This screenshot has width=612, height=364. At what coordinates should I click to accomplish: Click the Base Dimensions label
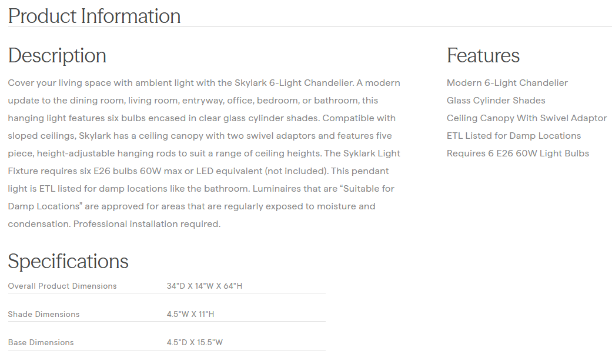(41, 343)
